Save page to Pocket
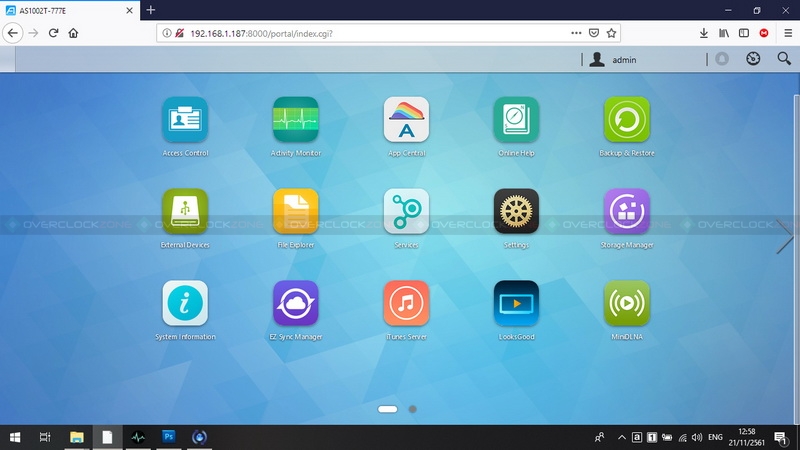 click(594, 33)
